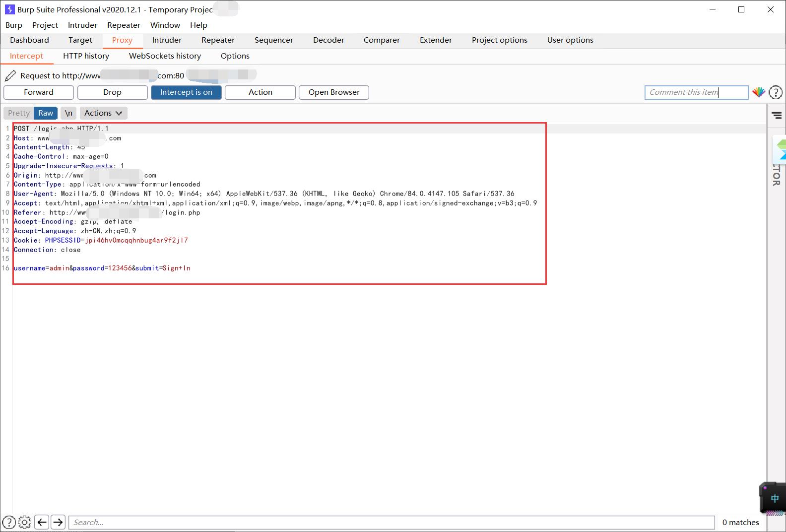Open the Extender tab
Image resolution: width=786 pixels, height=532 pixels.
coord(436,40)
